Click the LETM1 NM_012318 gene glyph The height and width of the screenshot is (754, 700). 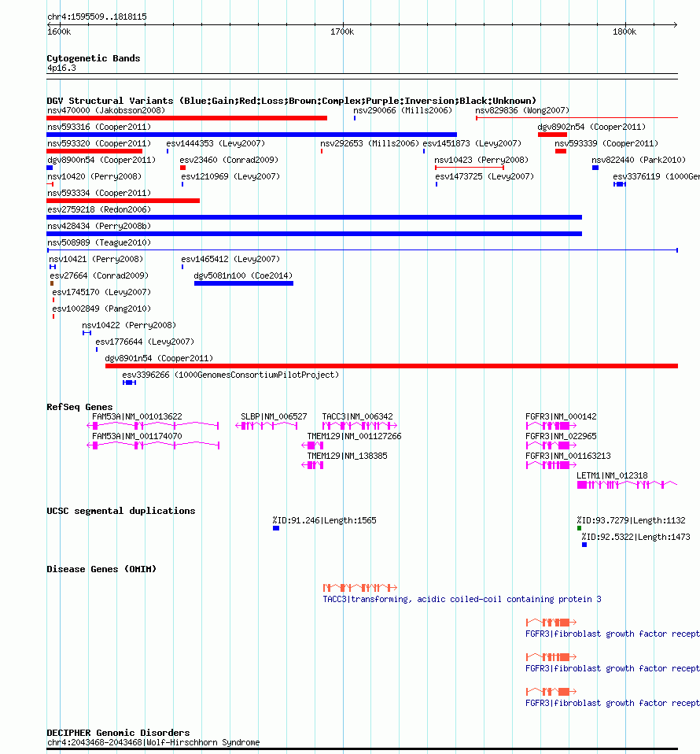628,485
